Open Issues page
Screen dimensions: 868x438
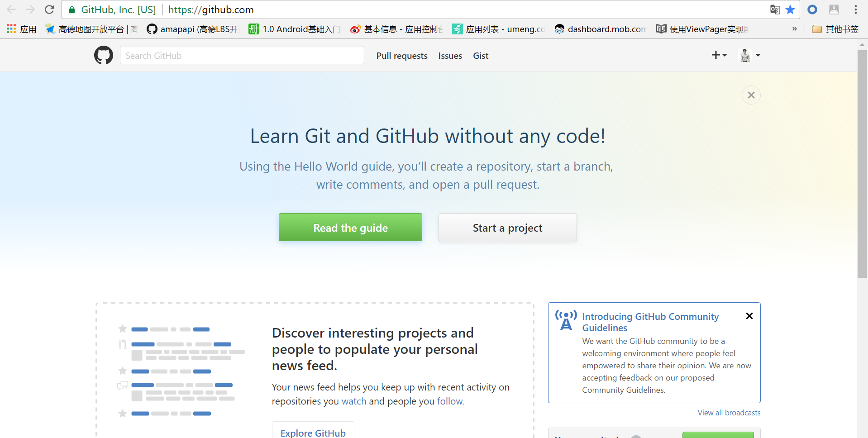pyautogui.click(x=450, y=56)
